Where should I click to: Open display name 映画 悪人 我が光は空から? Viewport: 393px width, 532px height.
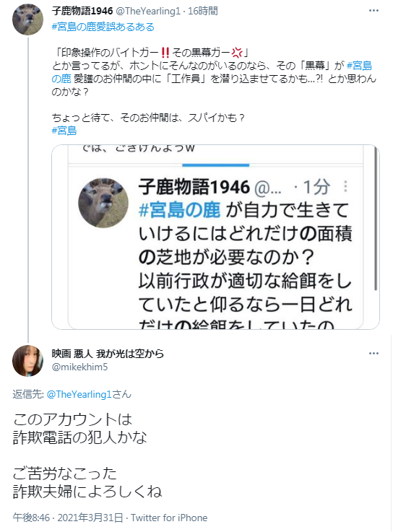pos(108,354)
